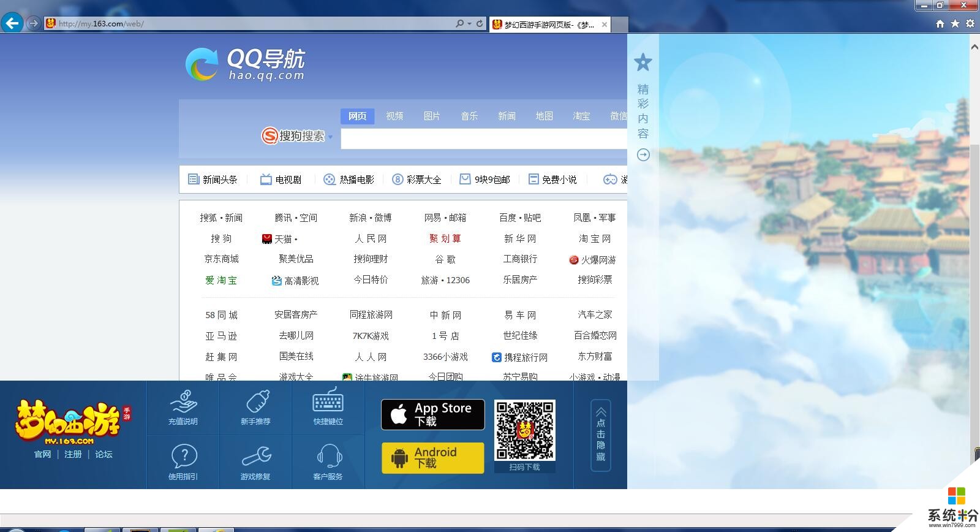
Task: Open the 论坛 link under game logo
Action: coord(104,454)
